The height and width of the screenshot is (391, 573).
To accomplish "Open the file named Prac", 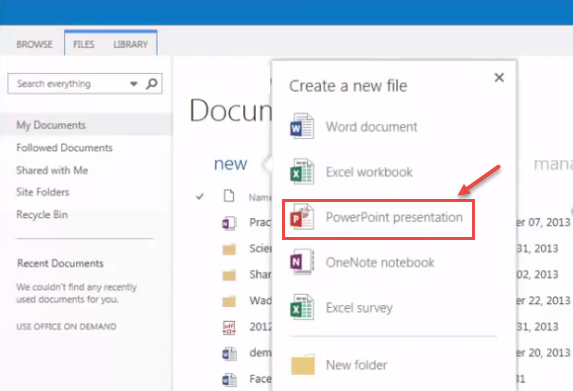I will tap(260, 222).
